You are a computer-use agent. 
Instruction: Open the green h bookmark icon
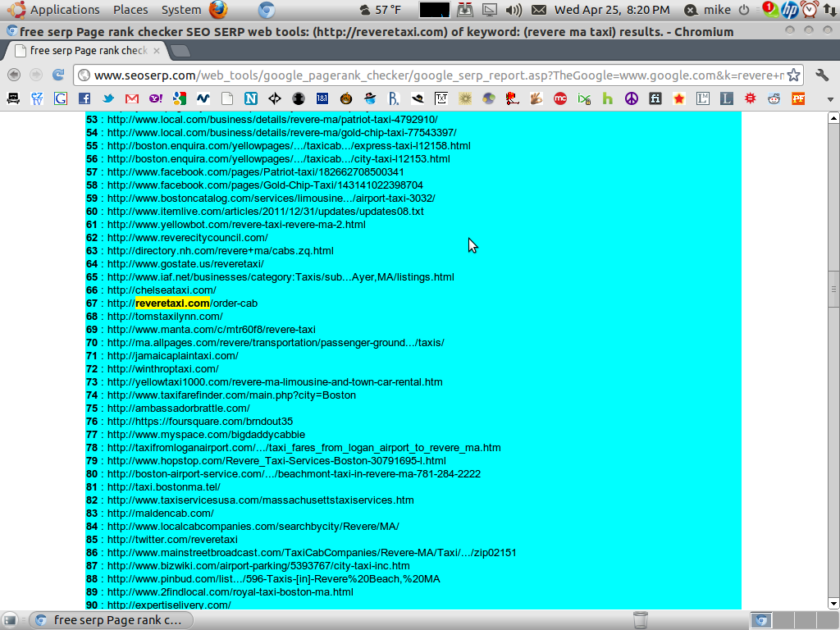[x=608, y=98]
